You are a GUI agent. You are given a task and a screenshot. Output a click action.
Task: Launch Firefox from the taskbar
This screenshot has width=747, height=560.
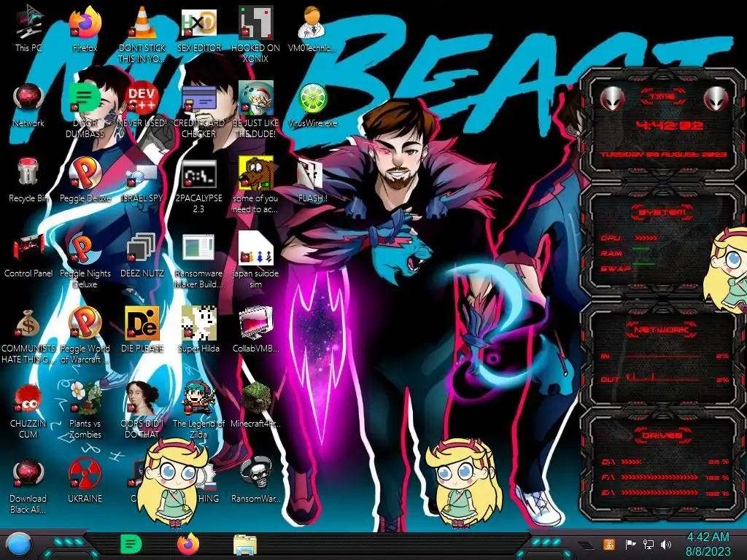coord(188,544)
